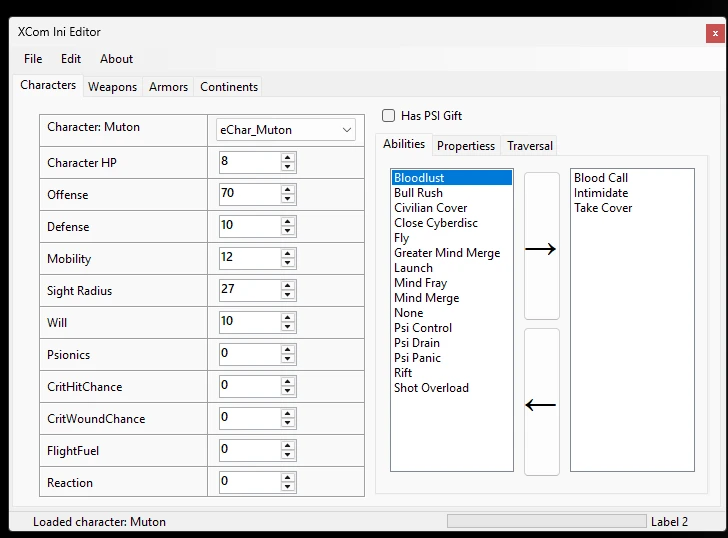Switch to the Armors tab
The image size is (728, 538).
(168, 87)
